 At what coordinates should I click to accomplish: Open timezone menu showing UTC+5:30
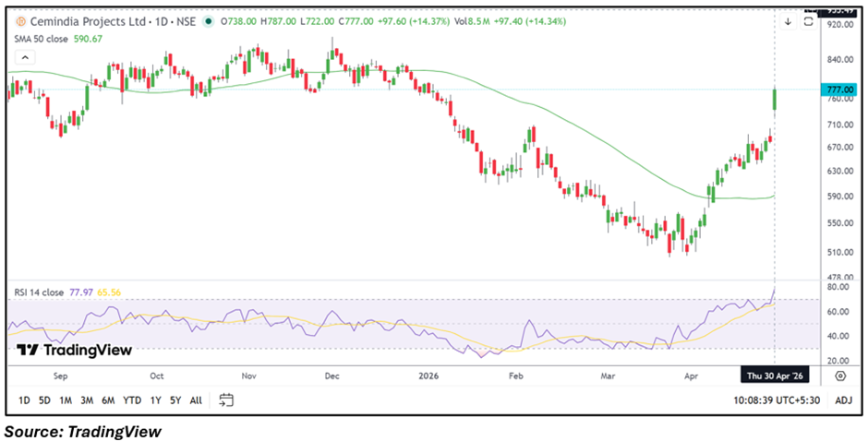point(778,400)
